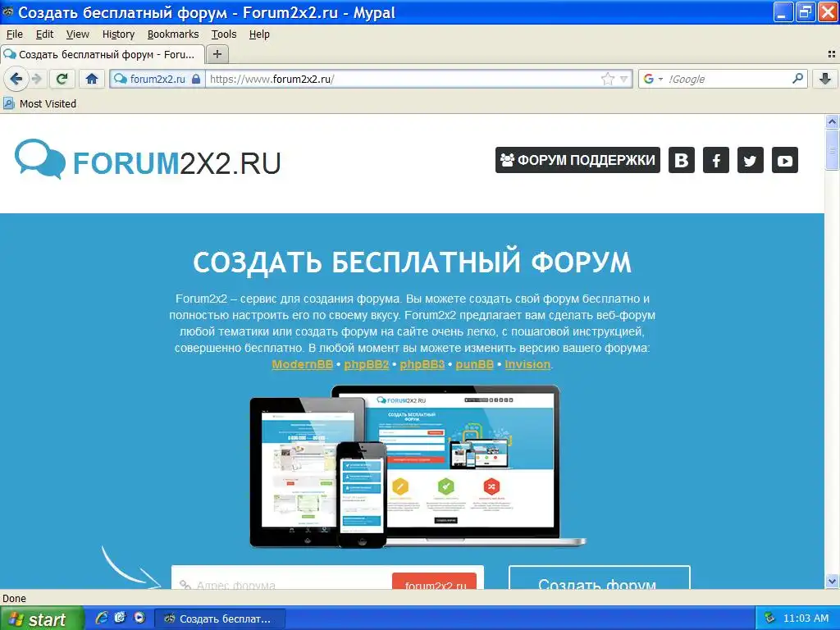Click the !Google search input field

[728, 80]
